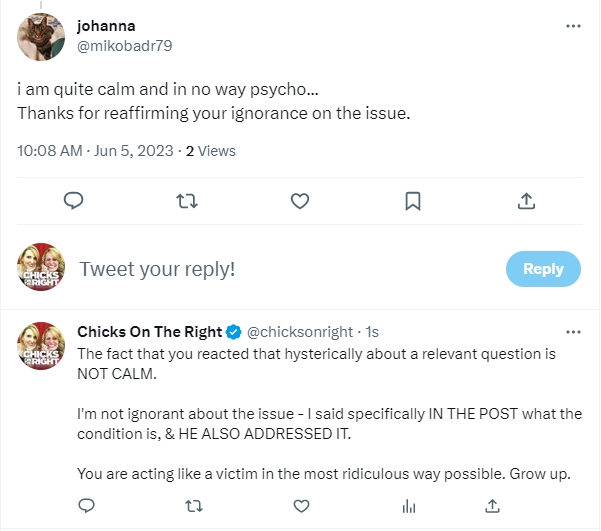Share johanna's tweet via upload icon
Image resolution: width=601 pixels, height=531 pixels.
click(x=526, y=201)
